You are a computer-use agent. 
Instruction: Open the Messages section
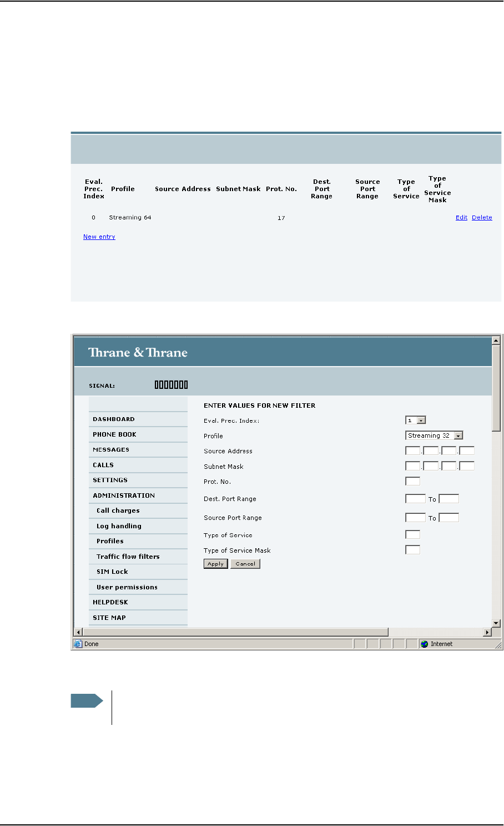(x=138, y=450)
